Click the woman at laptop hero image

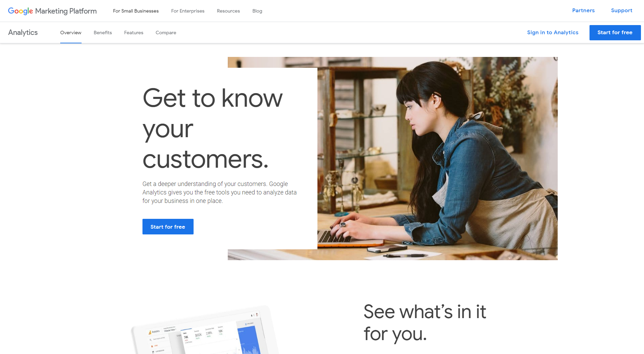(437, 159)
